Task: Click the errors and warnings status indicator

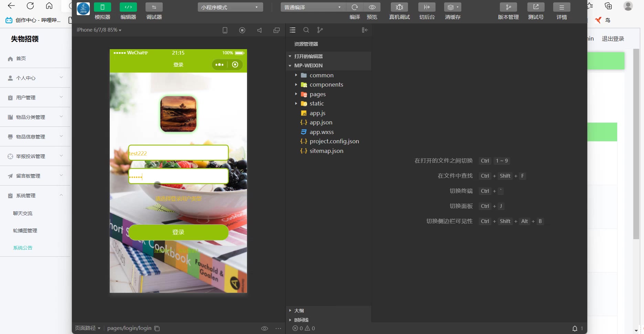Action: click(x=304, y=329)
